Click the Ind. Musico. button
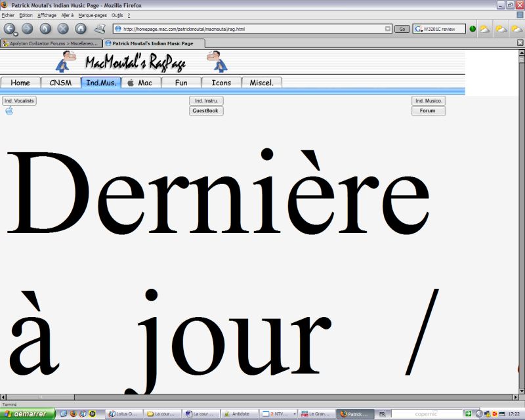Screen dimensions: 525x420 pos(429,101)
